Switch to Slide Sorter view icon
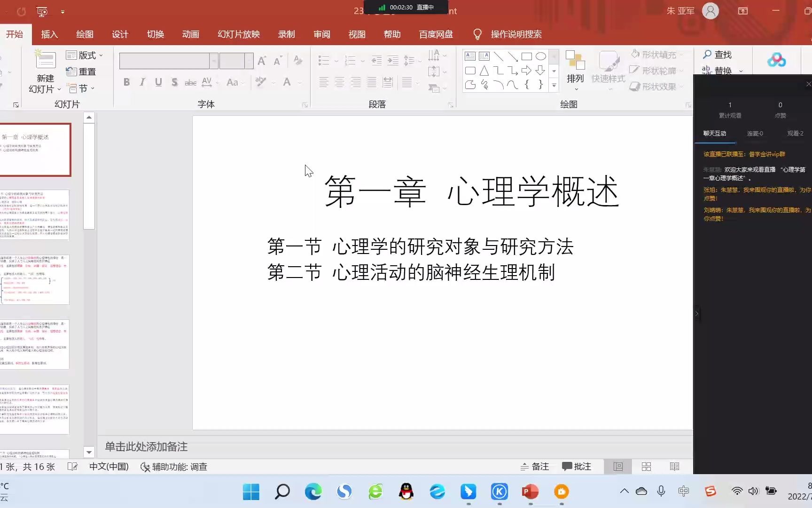The image size is (812, 508). tap(647, 467)
